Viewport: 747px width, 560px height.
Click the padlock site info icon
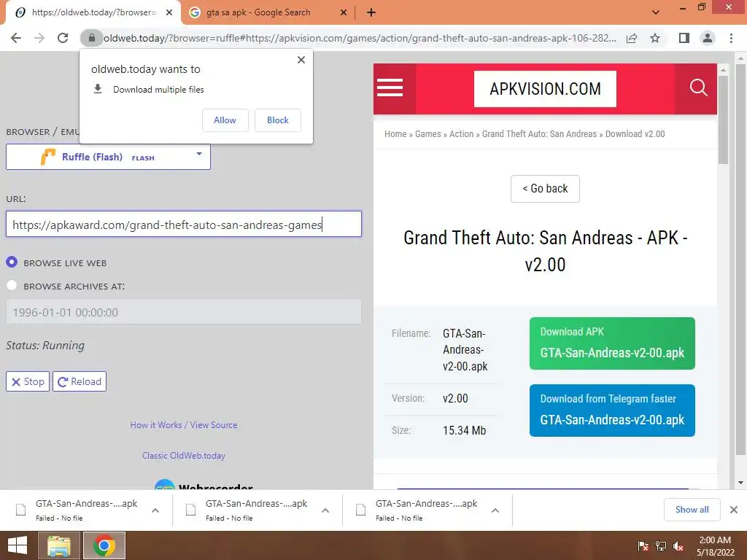[x=92, y=38]
